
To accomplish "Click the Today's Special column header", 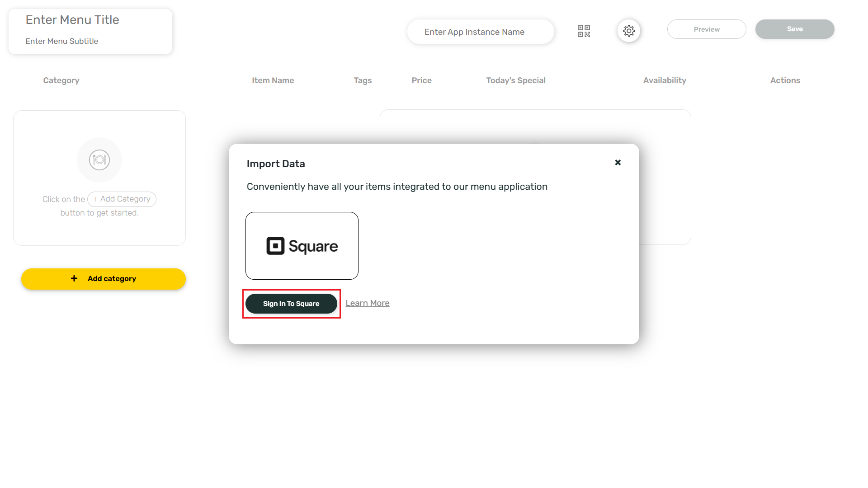I will tap(515, 80).
